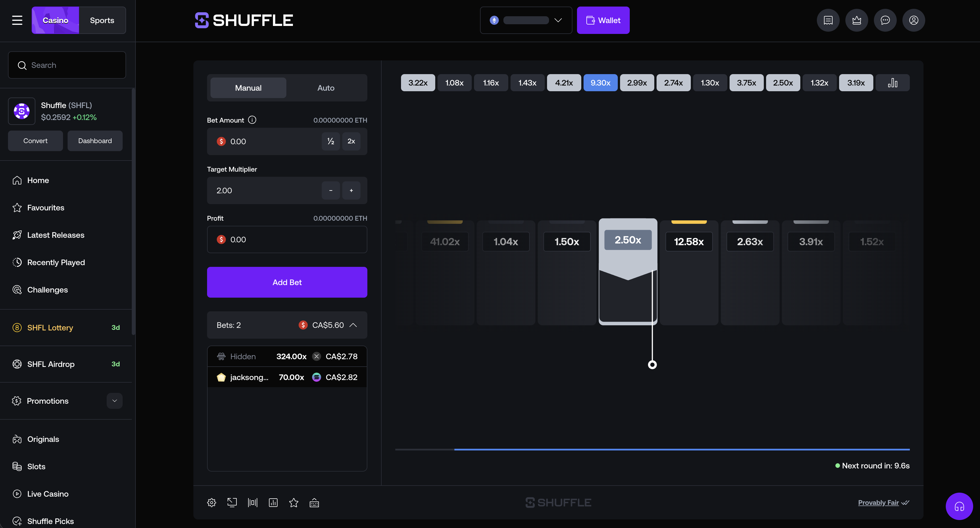
Task: Open live support headset button
Action: coord(959,506)
